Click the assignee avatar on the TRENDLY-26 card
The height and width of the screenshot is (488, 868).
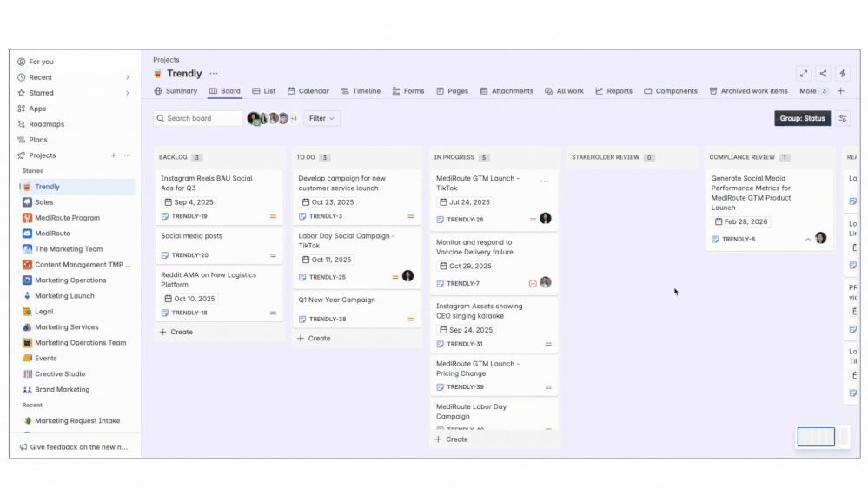(x=546, y=219)
